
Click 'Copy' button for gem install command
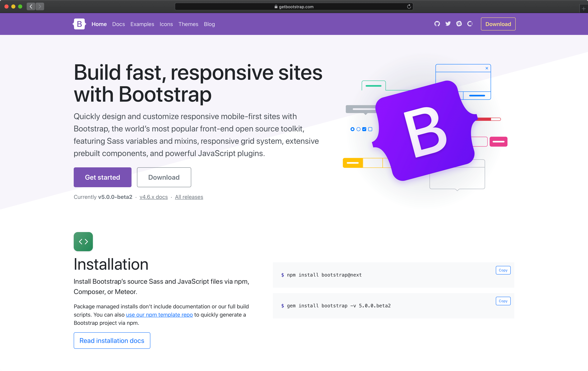503,301
